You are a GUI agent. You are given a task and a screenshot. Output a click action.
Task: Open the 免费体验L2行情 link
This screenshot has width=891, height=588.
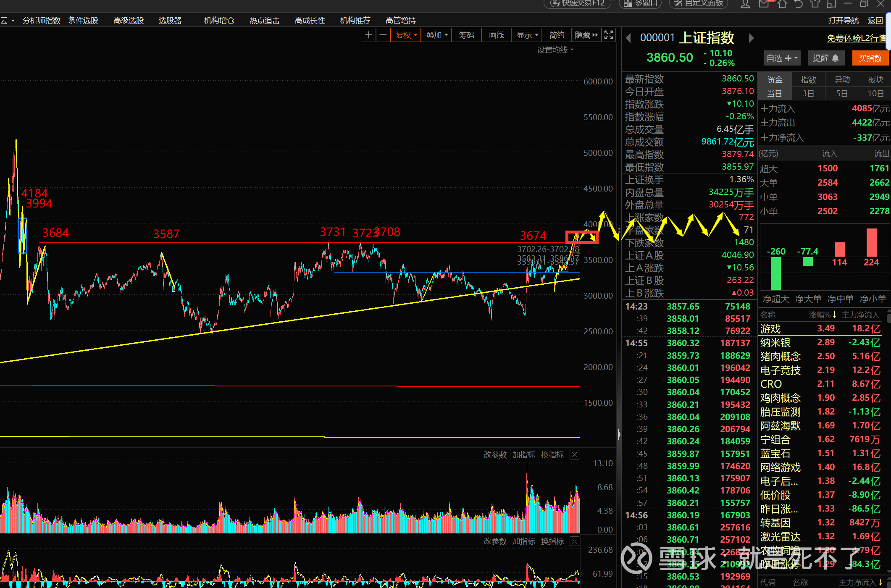(x=856, y=38)
